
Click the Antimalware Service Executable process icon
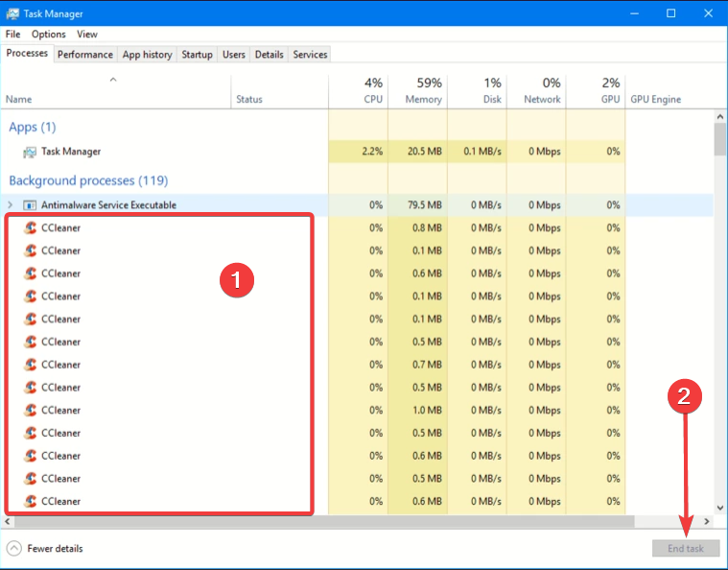30,204
